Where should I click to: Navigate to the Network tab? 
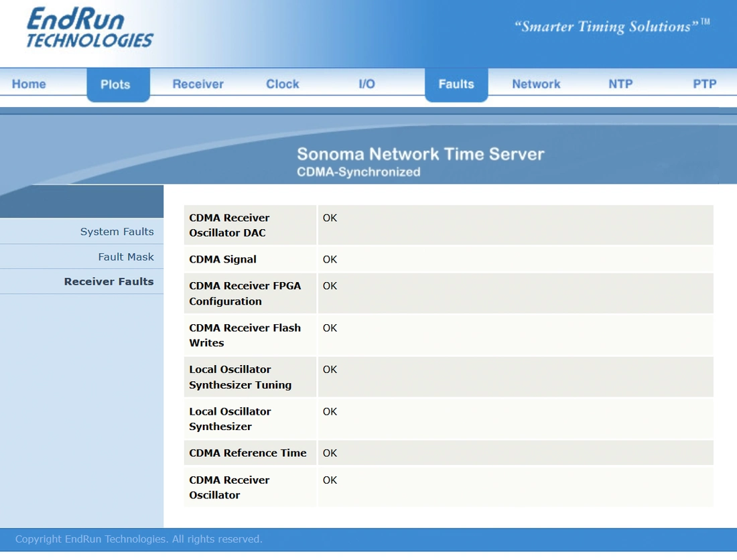pyautogui.click(x=536, y=84)
